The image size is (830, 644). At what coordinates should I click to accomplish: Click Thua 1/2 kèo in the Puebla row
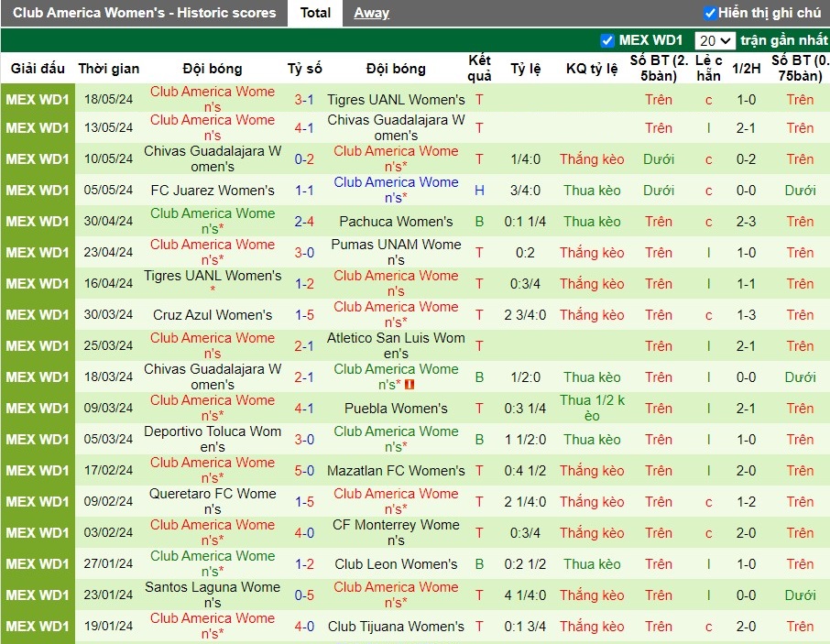click(592, 408)
